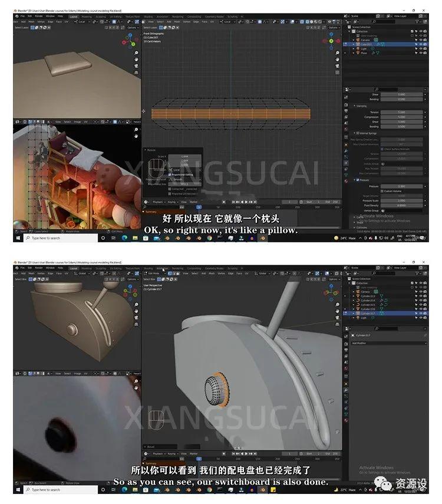442x504 pixels.
Task: Switch to Layout workspace tab in top screenshot
Action: pos(74,17)
